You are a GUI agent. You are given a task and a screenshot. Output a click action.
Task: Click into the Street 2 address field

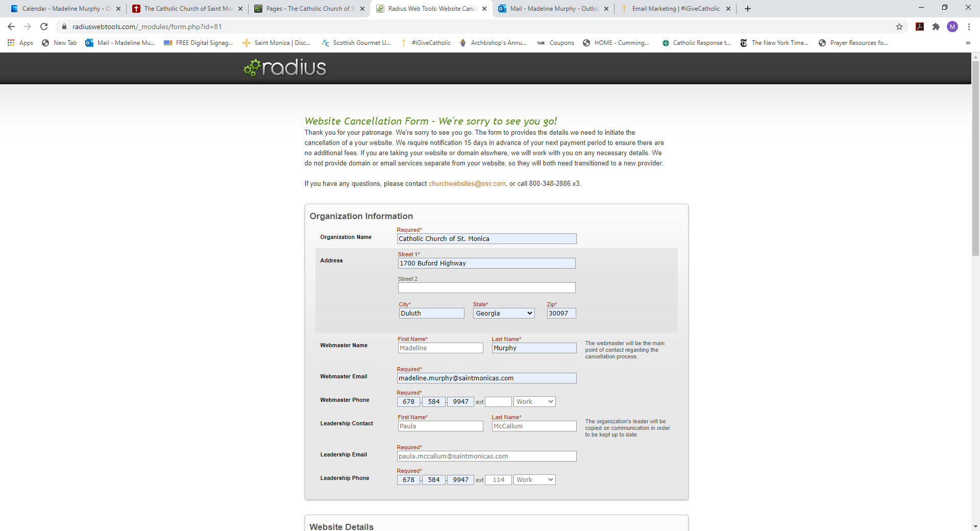(486, 288)
